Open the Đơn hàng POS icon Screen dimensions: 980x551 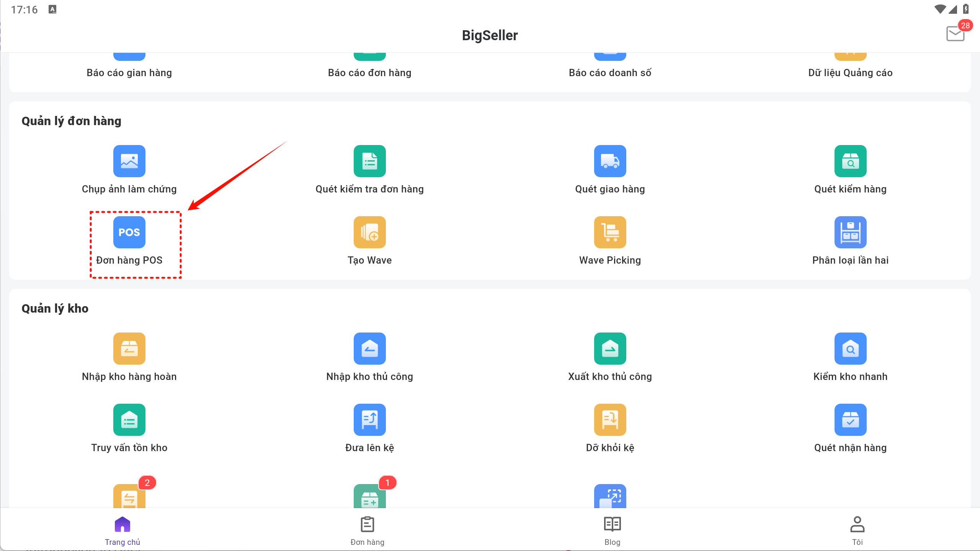click(129, 232)
